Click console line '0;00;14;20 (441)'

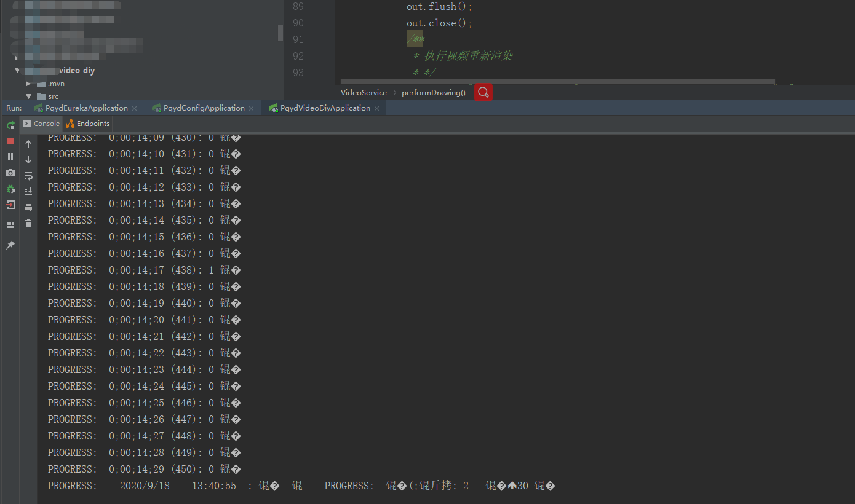(x=145, y=320)
